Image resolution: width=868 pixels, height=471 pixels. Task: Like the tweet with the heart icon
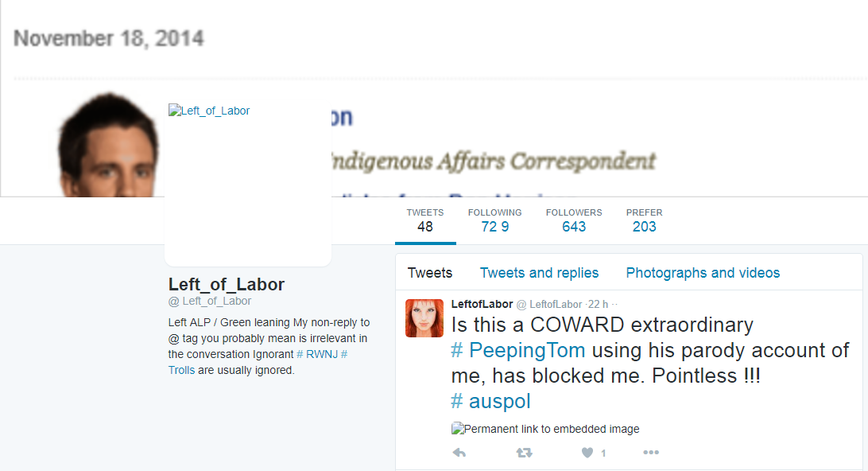(587, 453)
